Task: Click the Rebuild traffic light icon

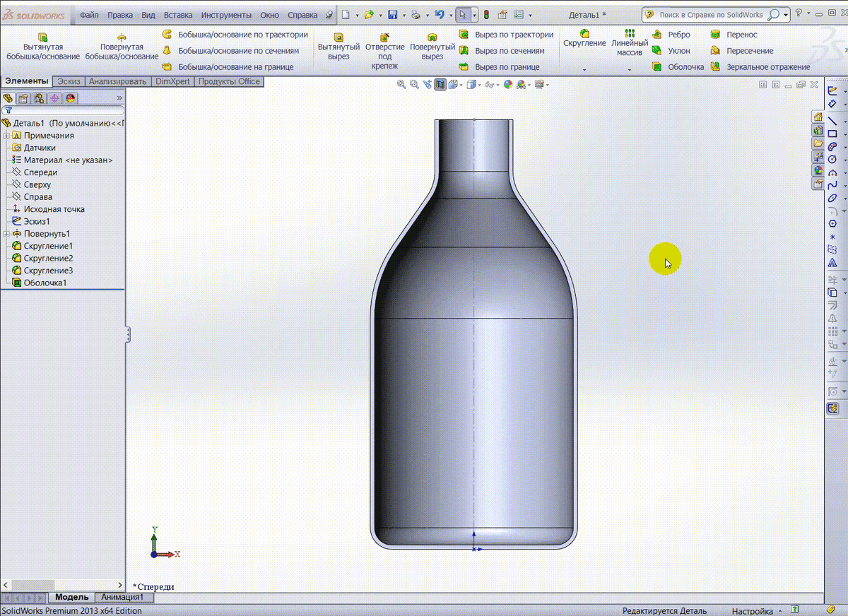Action: coord(487,14)
